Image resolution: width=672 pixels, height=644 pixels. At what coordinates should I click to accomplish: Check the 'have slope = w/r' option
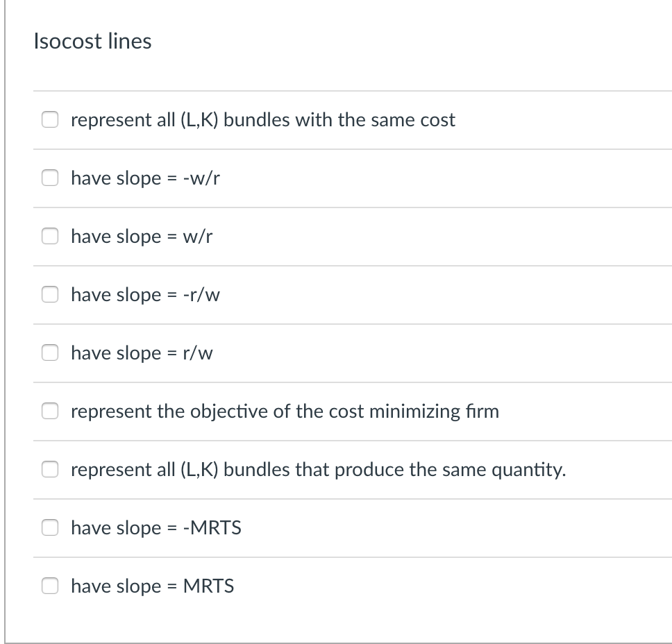pyautogui.click(x=50, y=236)
